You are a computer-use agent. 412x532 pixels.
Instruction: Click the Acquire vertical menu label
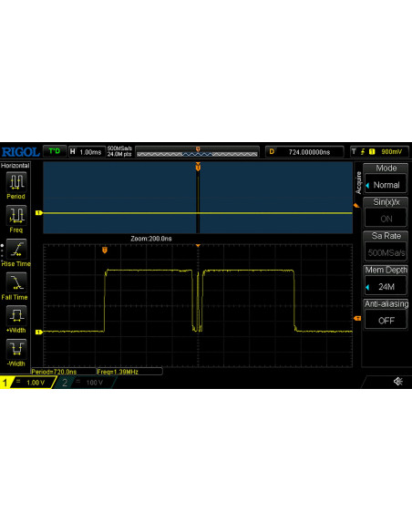(358, 182)
